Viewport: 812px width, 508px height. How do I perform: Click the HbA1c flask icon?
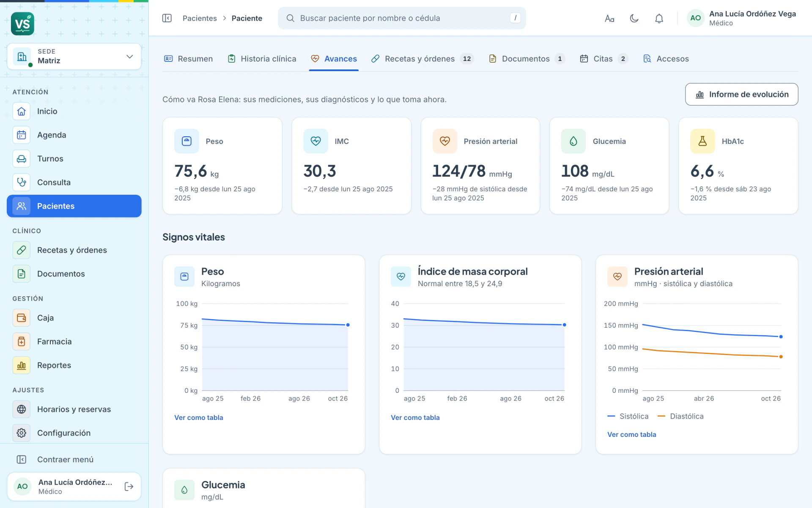click(x=702, y=141)
